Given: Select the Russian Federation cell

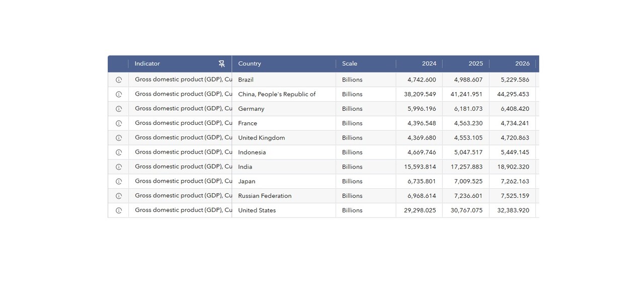Looking at the screenshot, I should [265, 196].
